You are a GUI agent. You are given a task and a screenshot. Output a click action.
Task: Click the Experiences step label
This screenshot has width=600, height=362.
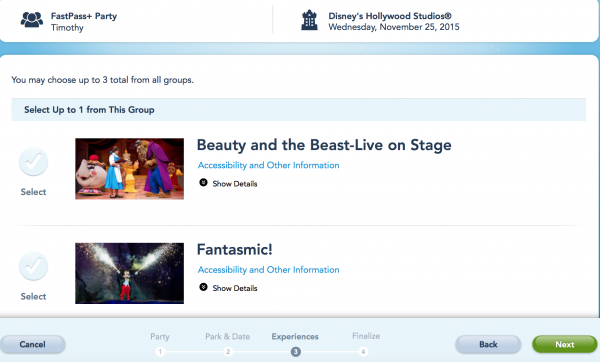coord(295,336)
